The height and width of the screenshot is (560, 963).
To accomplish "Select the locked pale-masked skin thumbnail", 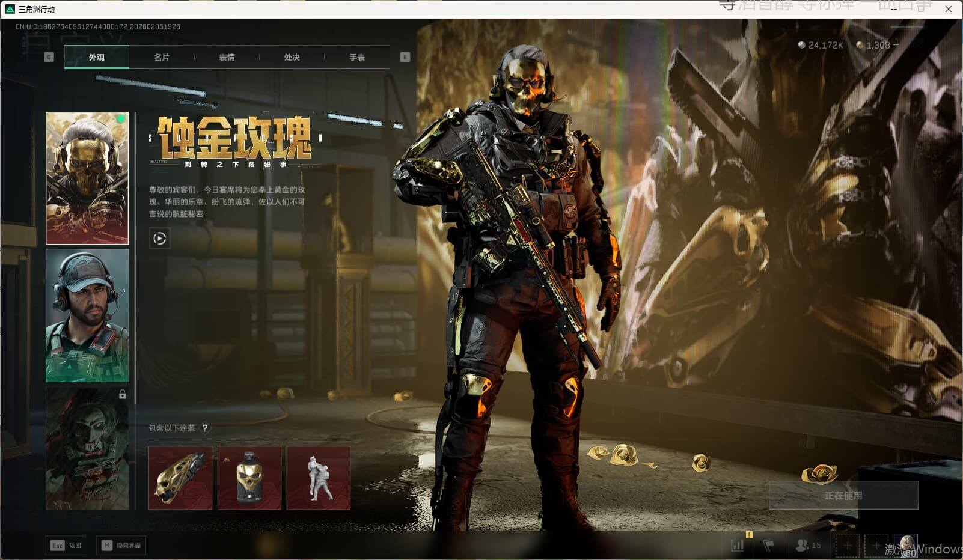I will [x=87, y=448].
